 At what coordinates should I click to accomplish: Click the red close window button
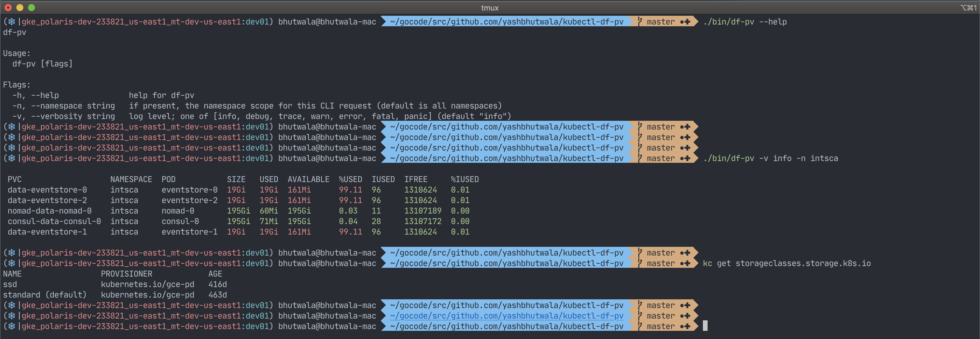(x=8, y=8)
